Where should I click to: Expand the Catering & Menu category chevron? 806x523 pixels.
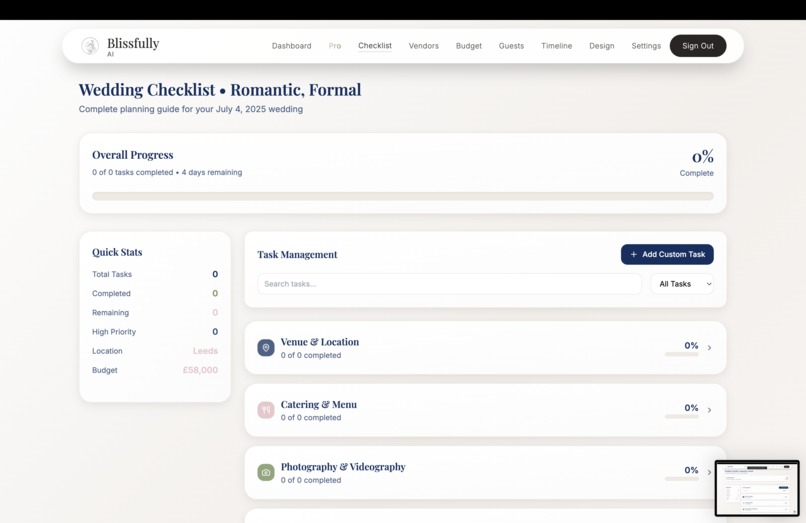[x=709, y=410]
